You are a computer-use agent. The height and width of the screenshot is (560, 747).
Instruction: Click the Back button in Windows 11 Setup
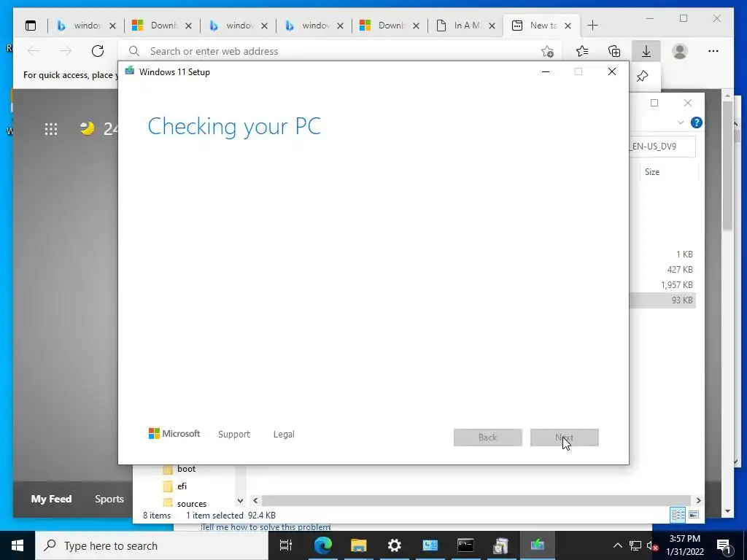point(488,437)
